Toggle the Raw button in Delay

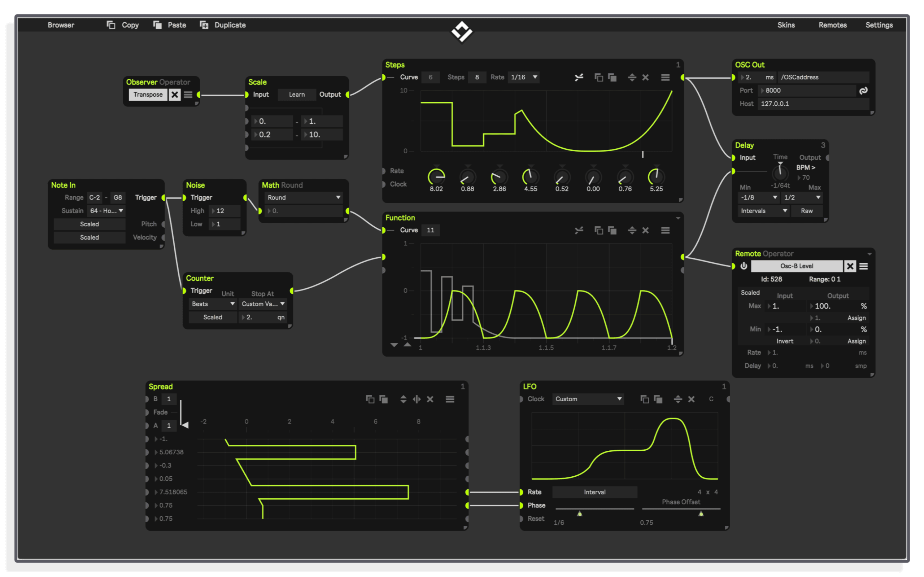coord(806,211)
